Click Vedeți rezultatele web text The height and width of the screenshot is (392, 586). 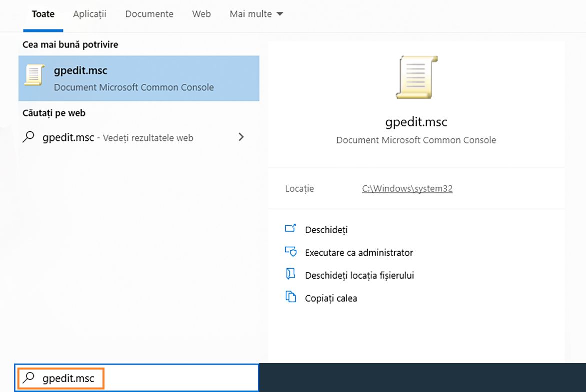(148, 138)
